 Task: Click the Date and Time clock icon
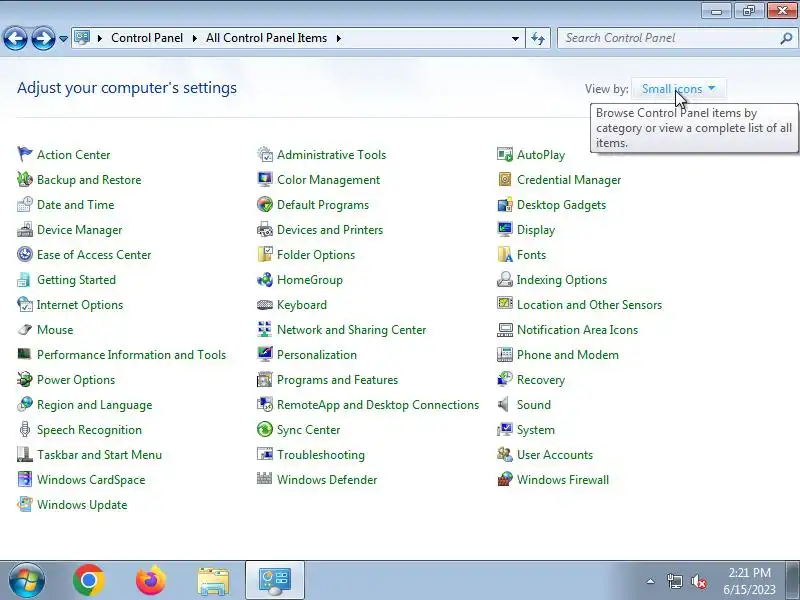click(x=24, y=204)
